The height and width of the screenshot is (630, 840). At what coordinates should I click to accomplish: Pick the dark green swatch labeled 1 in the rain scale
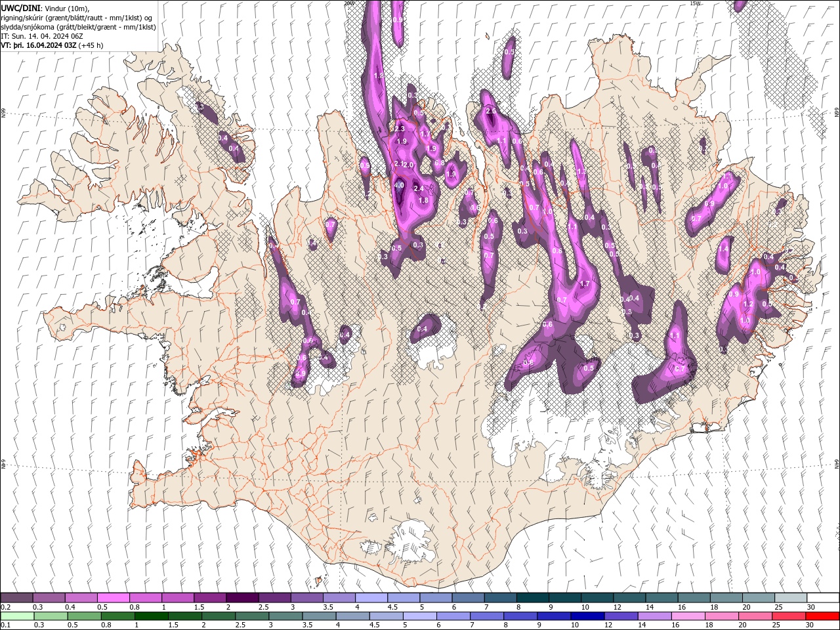coord(152,616)
